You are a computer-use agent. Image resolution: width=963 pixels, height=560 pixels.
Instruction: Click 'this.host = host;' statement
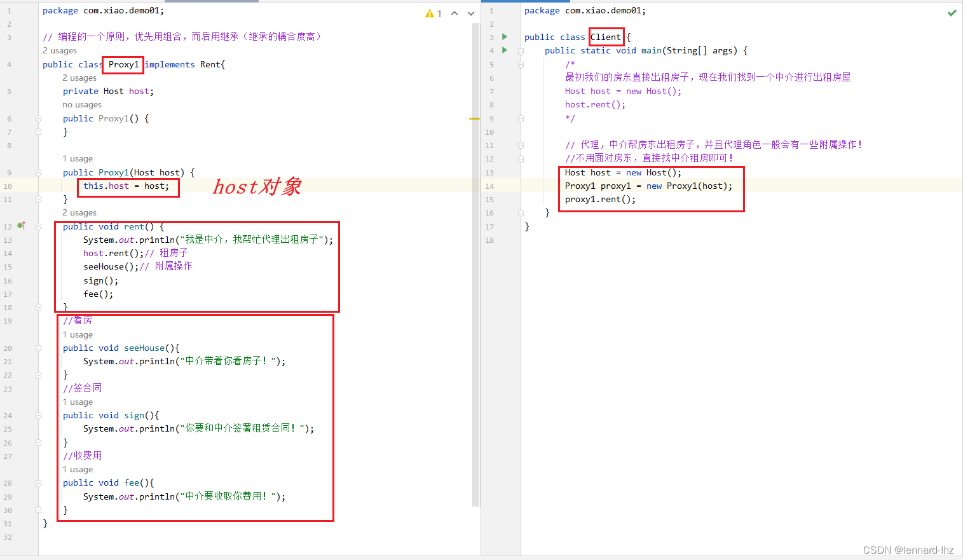(x=126, y=186)
